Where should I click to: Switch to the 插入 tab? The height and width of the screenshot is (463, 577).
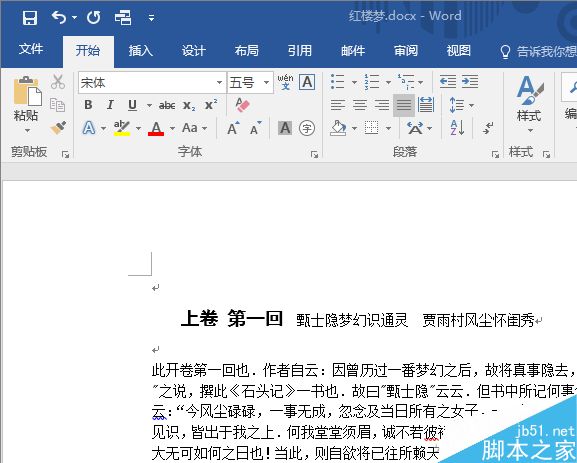(x=141, y=50)
